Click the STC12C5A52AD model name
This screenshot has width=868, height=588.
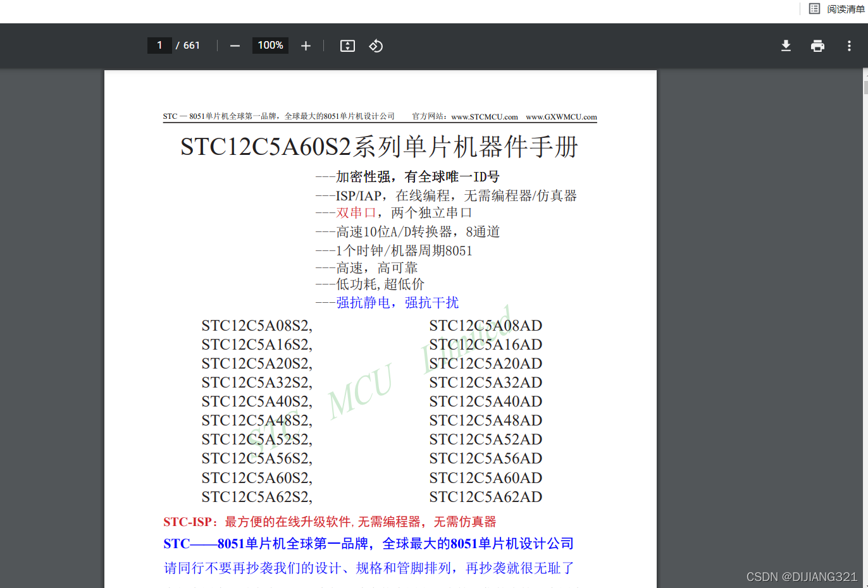pos(486,439)
